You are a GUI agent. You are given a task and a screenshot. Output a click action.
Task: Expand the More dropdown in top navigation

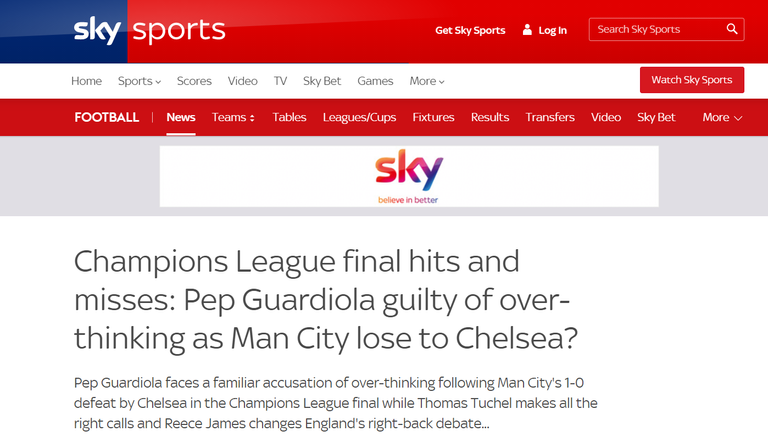[427, 81]
